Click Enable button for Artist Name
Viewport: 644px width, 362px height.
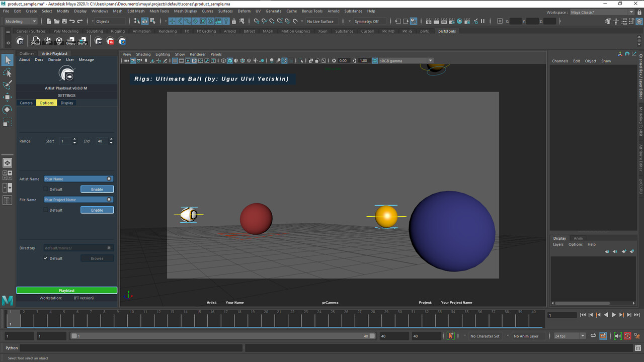(97, 189)
